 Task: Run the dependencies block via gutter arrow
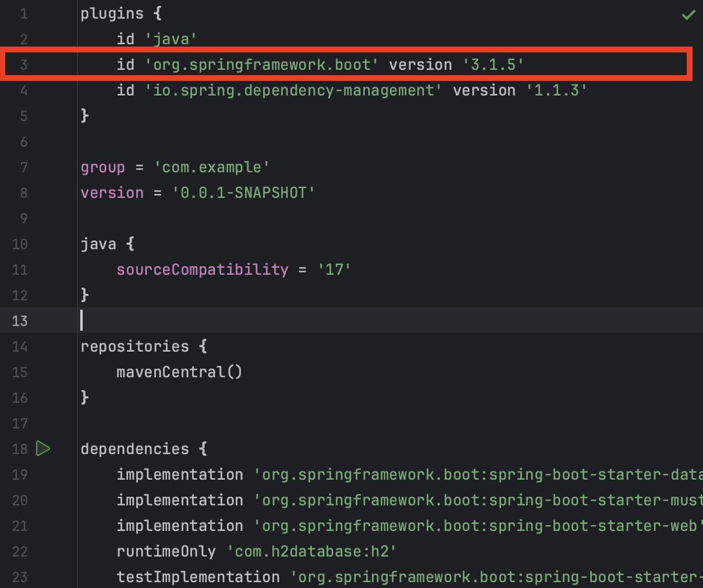pos(43,448)
